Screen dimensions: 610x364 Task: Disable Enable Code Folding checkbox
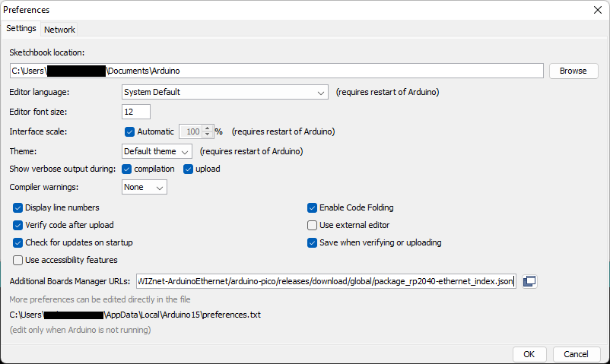(x=312, y=207)
